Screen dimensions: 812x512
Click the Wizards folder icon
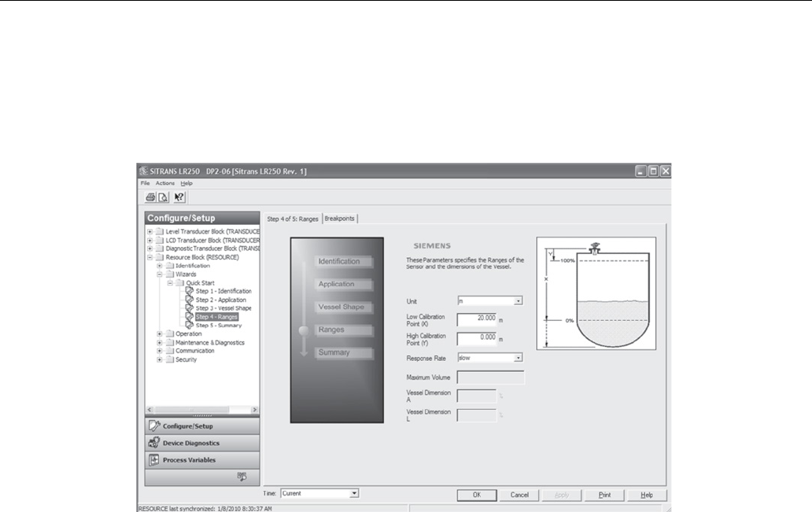pyautogui.click(x=169, y=274)
